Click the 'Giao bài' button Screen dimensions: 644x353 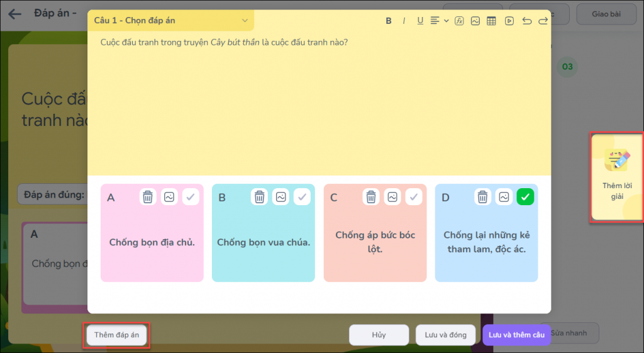point(606,14)
